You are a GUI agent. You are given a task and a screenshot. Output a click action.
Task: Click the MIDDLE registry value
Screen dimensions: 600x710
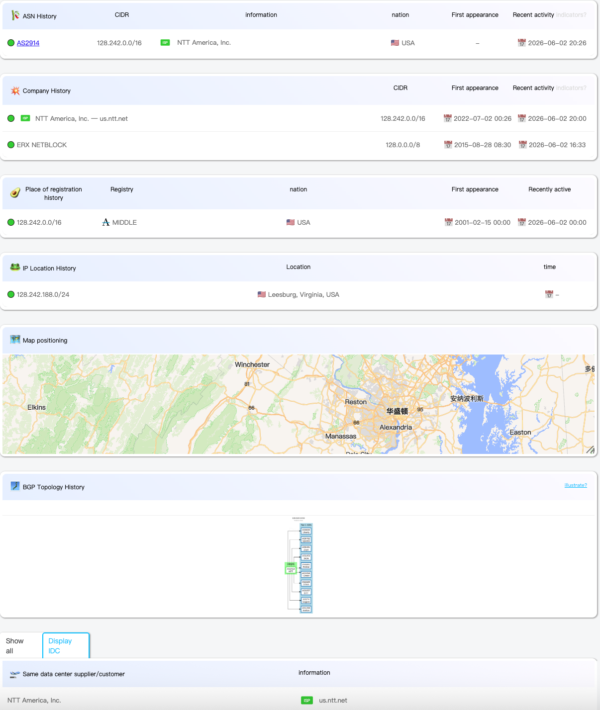click(x=125, y=222)
